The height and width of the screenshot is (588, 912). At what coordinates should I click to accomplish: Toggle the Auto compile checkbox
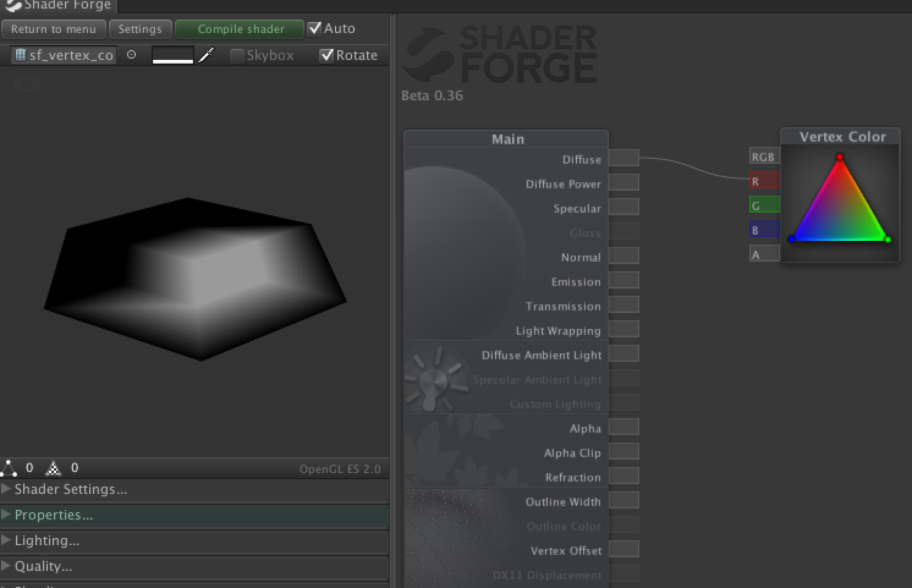tap(314, 28)
